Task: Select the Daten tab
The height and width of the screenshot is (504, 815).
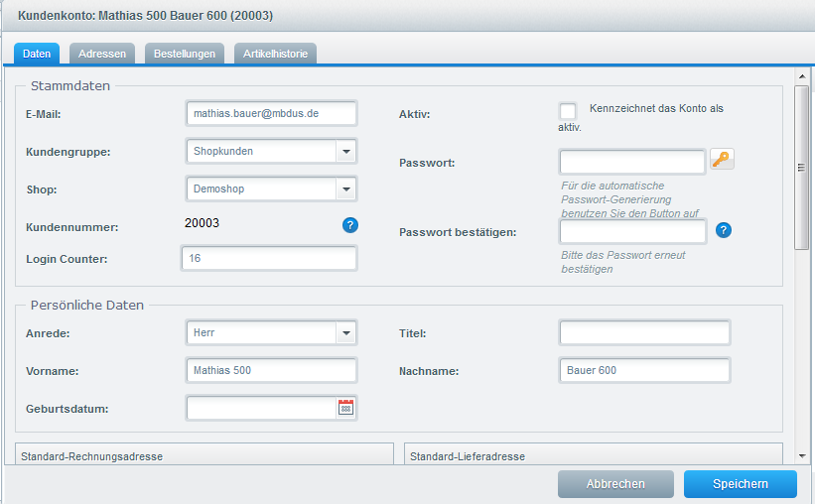Action: tap(37, 54)
